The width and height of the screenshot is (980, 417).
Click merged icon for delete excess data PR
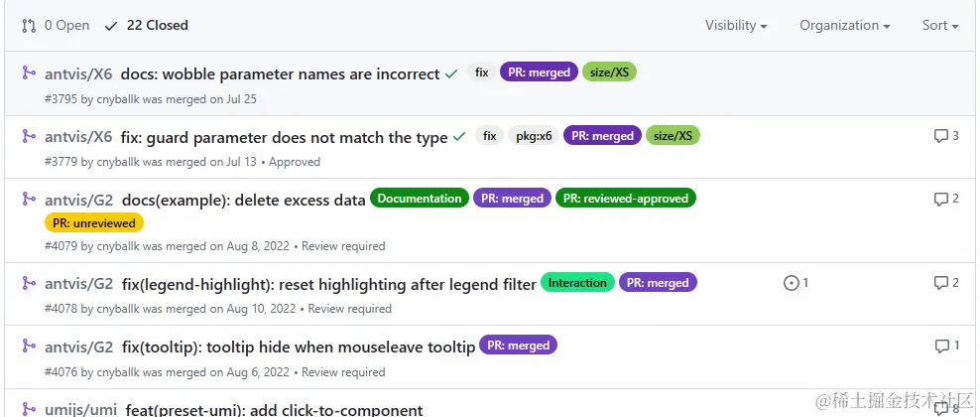29,199
